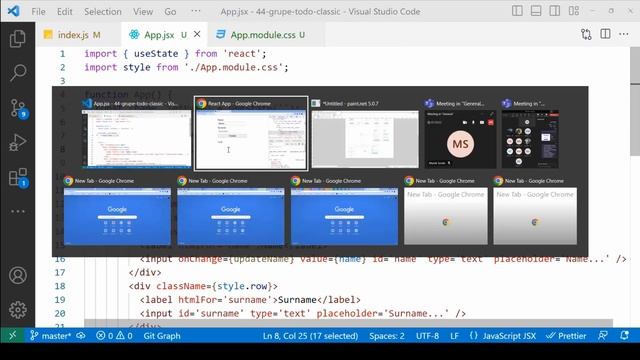Image resolution: width=640 pixels, height=360 pixels.
Task: Open Customize Layout icon in title bar
Action: [x=574, y=11]
